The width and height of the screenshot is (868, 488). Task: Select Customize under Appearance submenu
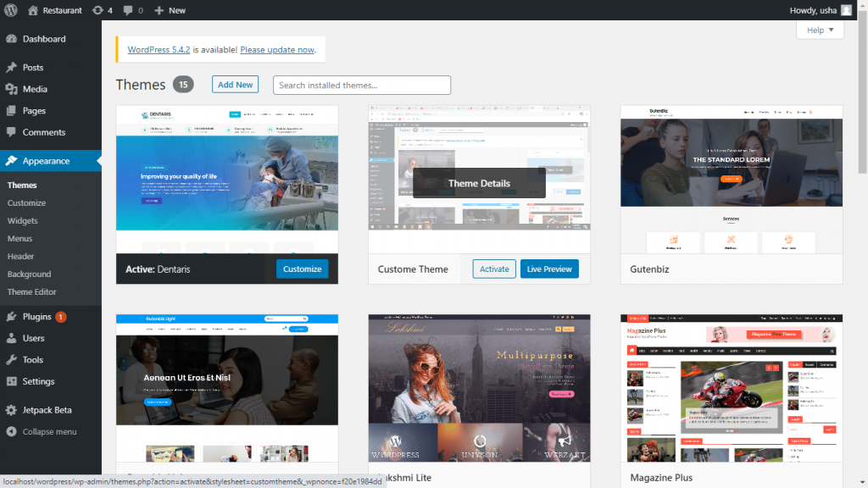tap(26, 203)
